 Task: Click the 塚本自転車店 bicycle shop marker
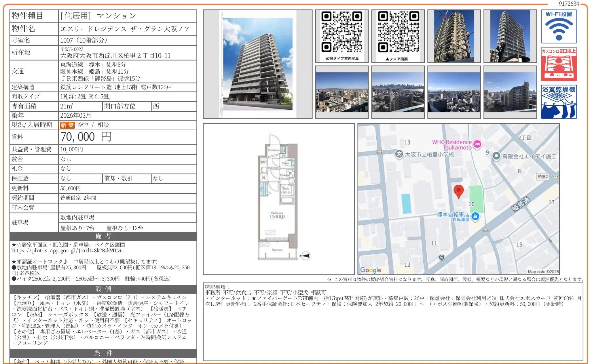click(475, 216)
